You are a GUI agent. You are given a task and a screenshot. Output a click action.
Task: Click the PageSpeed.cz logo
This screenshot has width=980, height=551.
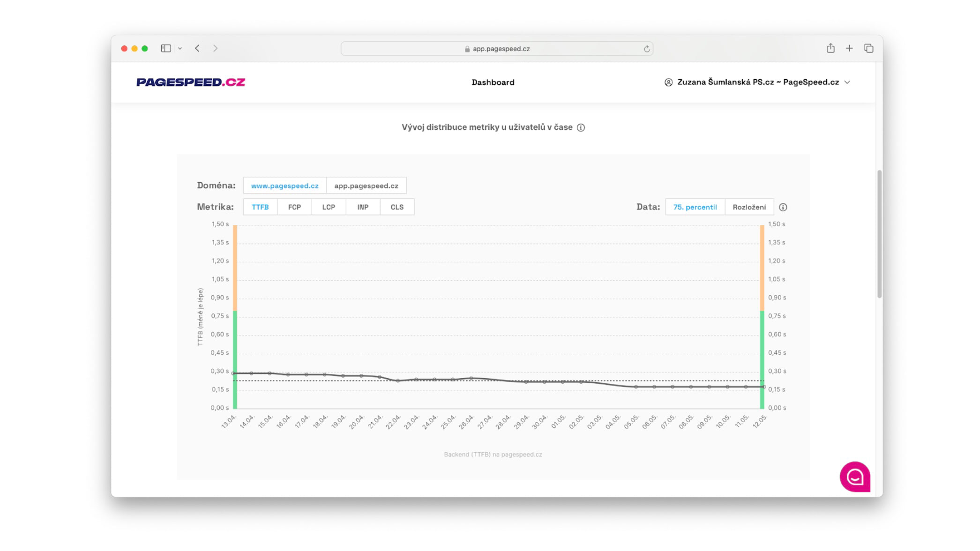(x=190, y=82)
